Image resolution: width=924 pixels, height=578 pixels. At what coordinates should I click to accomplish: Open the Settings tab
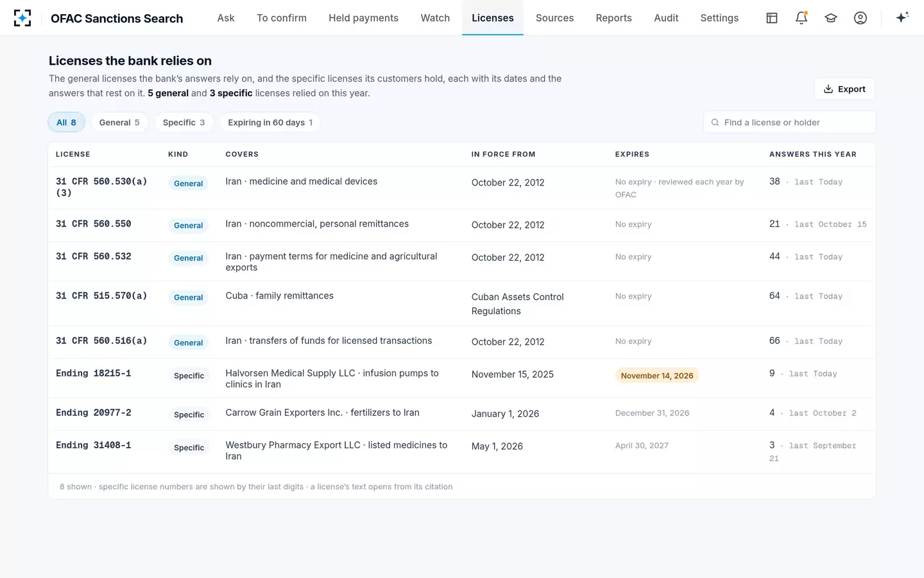719,18
